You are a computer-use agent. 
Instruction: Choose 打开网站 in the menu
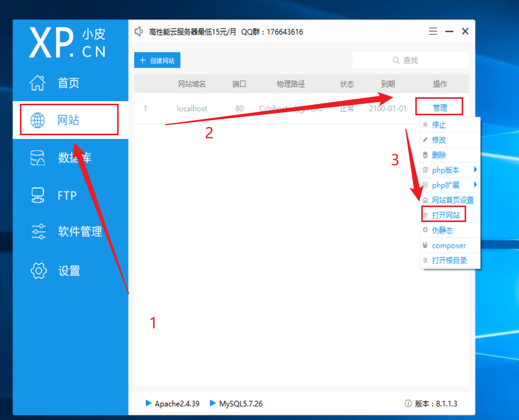pyautogui.click(x=450, y=215)
